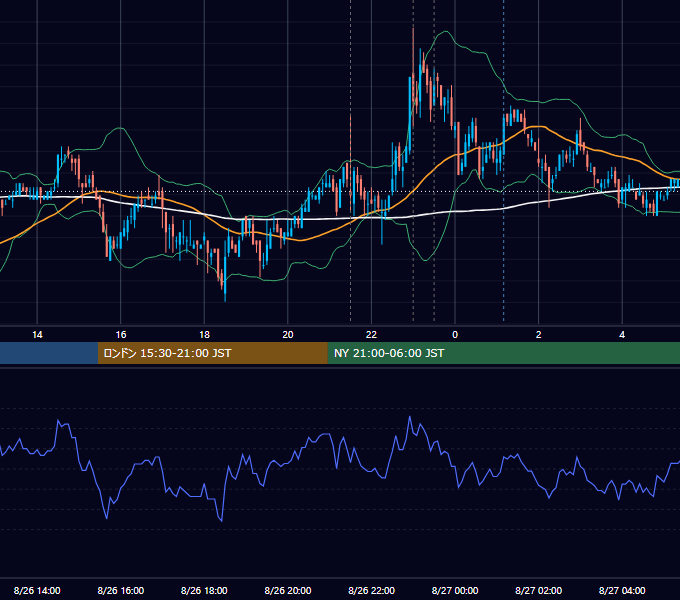Click the 16 hour axis label
The image size is (680, 600).
(x=121, y=335)
